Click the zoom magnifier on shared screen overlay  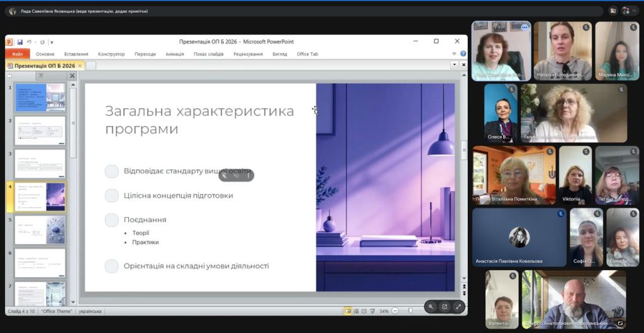[x=431, y=307]
